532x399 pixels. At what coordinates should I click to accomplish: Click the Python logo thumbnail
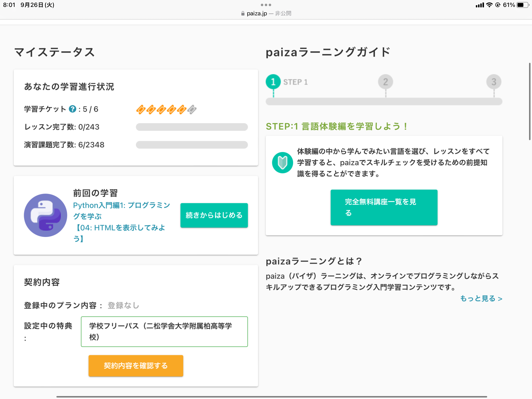coord(46,215)
